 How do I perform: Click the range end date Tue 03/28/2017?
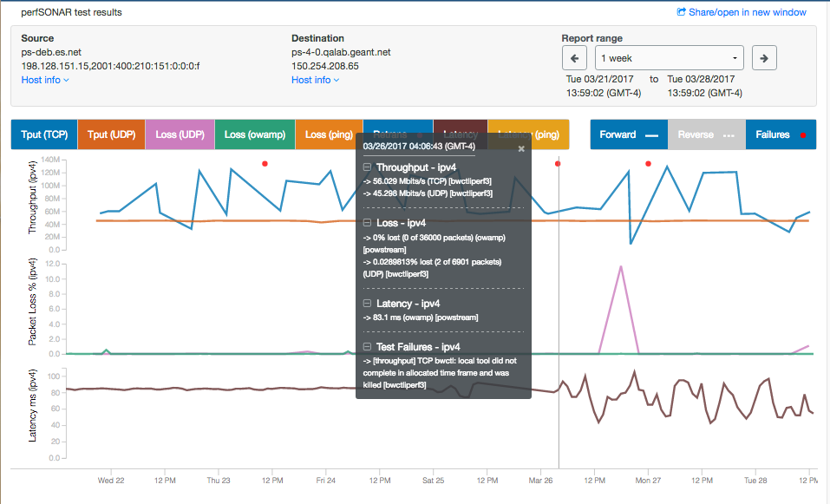[701, 79]
